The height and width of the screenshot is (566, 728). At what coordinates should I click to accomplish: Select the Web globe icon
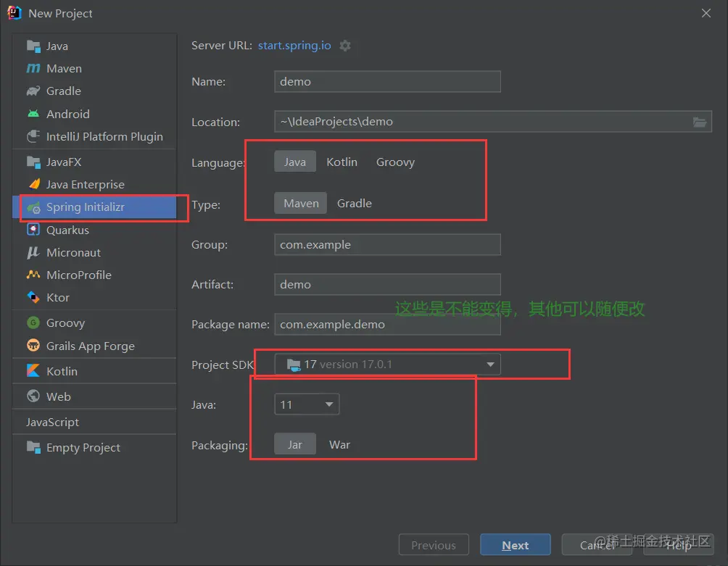[33, 396]
